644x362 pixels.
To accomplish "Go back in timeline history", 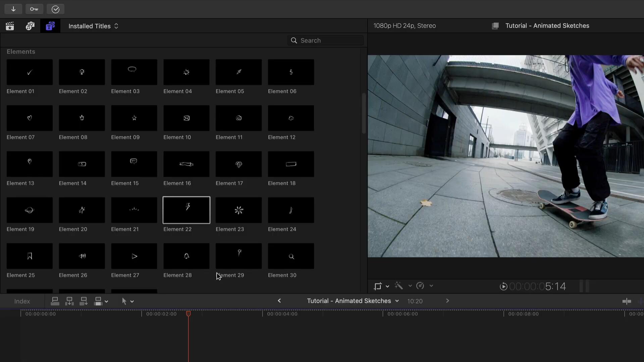I will pyautogui.click(x=279, y=301).
